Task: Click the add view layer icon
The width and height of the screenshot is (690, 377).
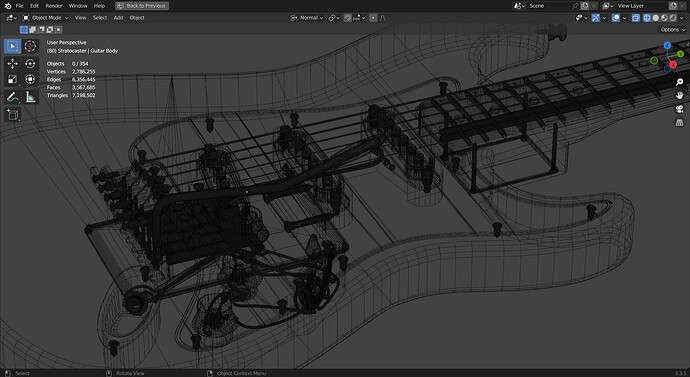Action: 673,6
